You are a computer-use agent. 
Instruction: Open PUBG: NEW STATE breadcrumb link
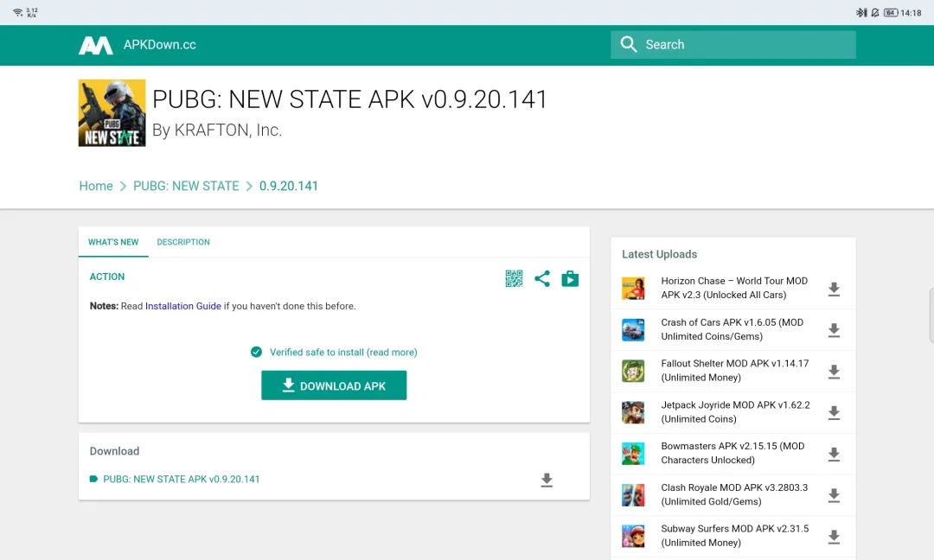tap(186, 186)
